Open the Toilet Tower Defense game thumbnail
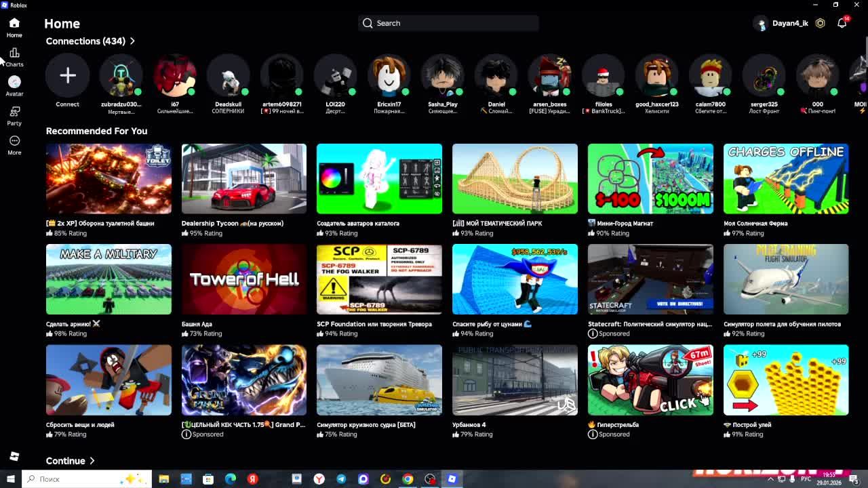This screenshot has height=488, width=868. [108, 179]
